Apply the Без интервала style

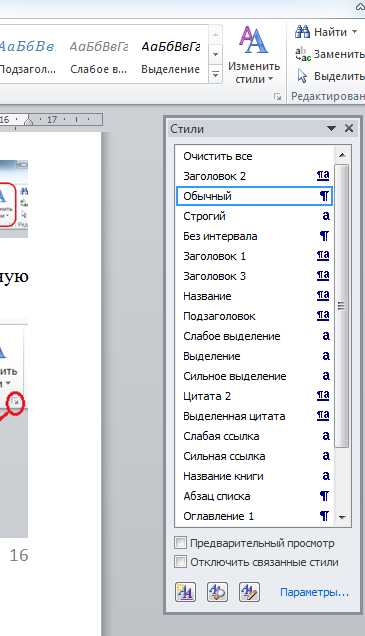click(254, 236)
